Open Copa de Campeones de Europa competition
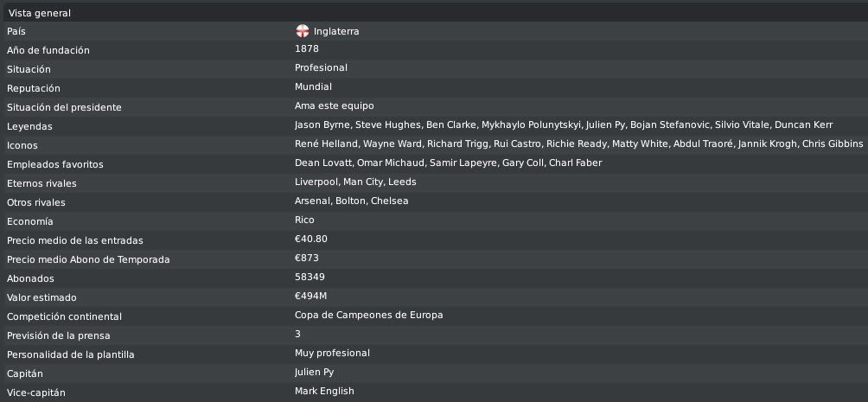Viewport: 868px width, 402px height. click(368, 315)
